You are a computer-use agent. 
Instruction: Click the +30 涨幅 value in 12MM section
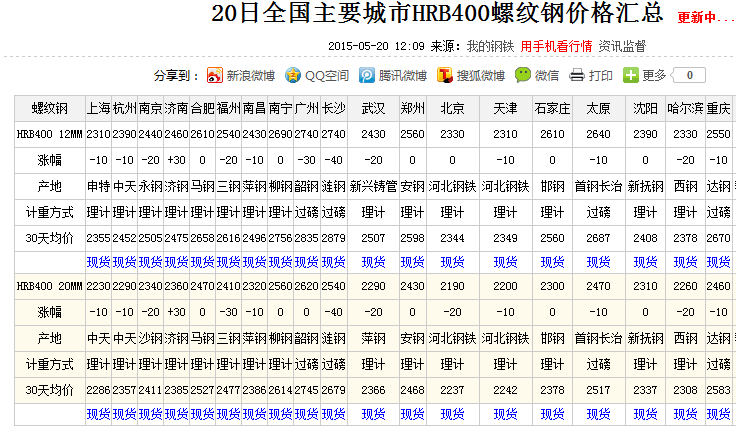(176, 160)
